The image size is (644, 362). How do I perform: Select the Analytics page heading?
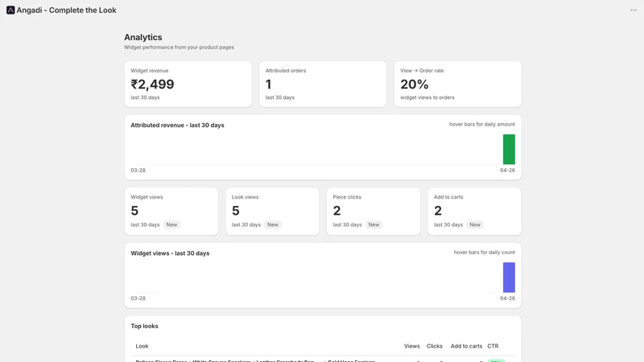(x=143, y=37)
